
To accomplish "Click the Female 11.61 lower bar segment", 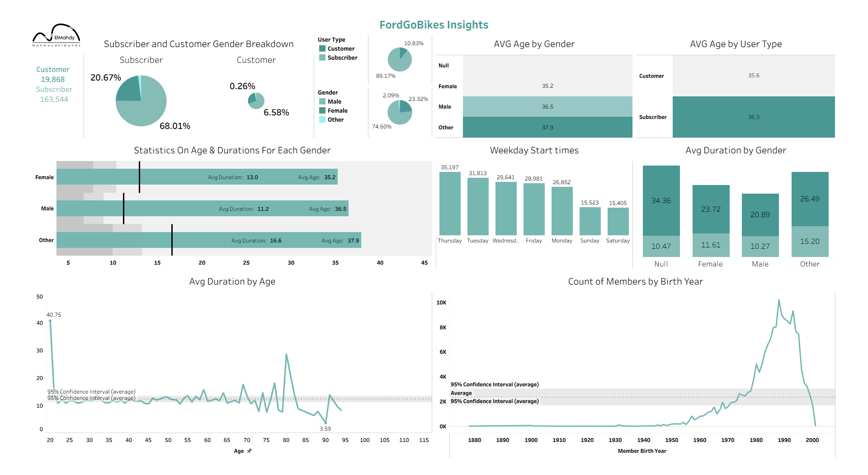I will tap(711, 245).
